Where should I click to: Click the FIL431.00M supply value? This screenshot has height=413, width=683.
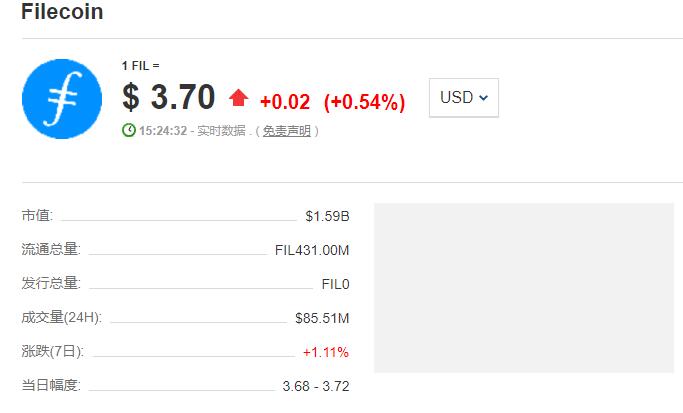click(x=311, y=250)
